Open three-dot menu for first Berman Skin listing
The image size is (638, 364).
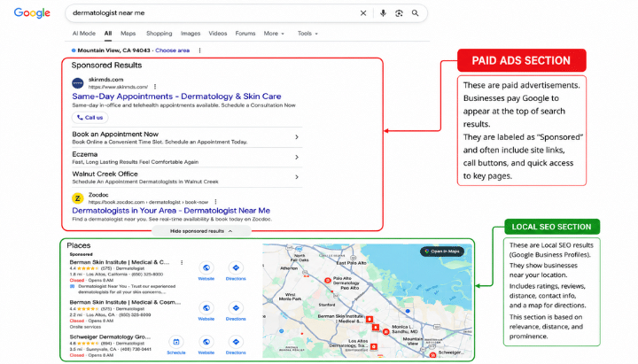[x=182, y=262]
